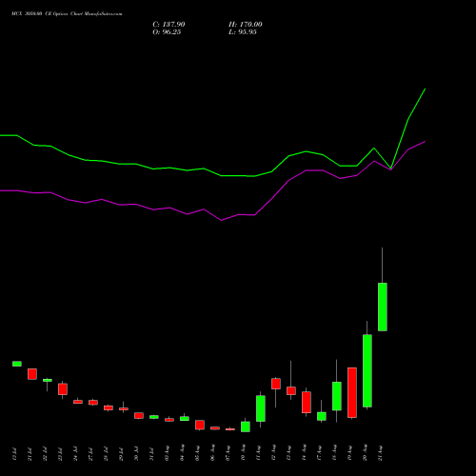The image size is (476, 476).
Task: Click the green candle above 11 Aug
Action: pos(261,408)
